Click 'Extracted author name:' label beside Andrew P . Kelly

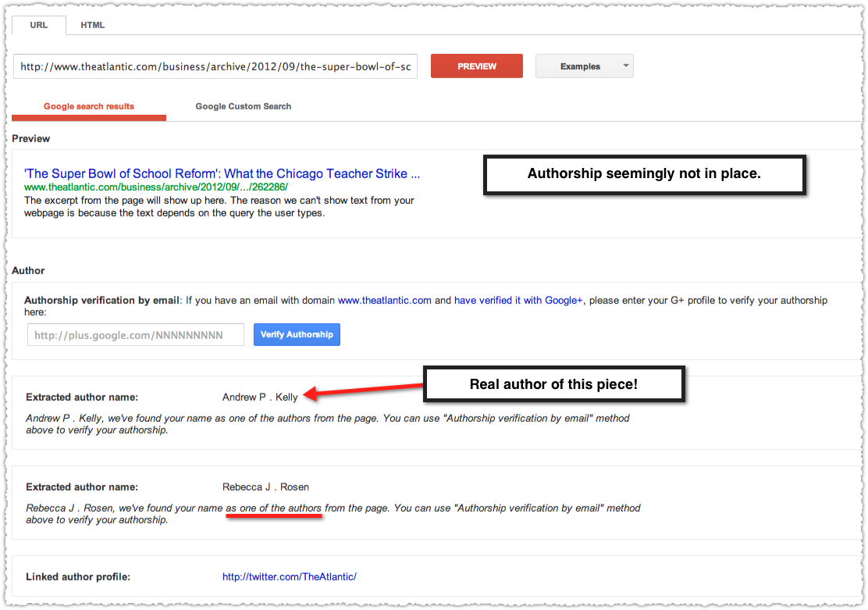tap(82, 398)
